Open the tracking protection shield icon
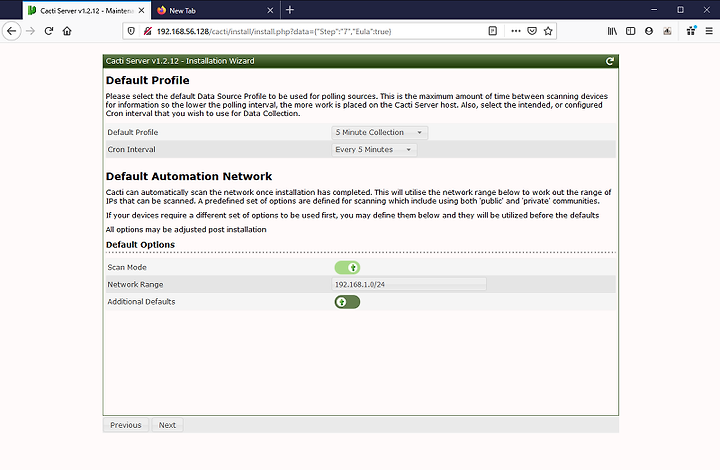This screenshot has width=720, height=470. tap(131, 31)
